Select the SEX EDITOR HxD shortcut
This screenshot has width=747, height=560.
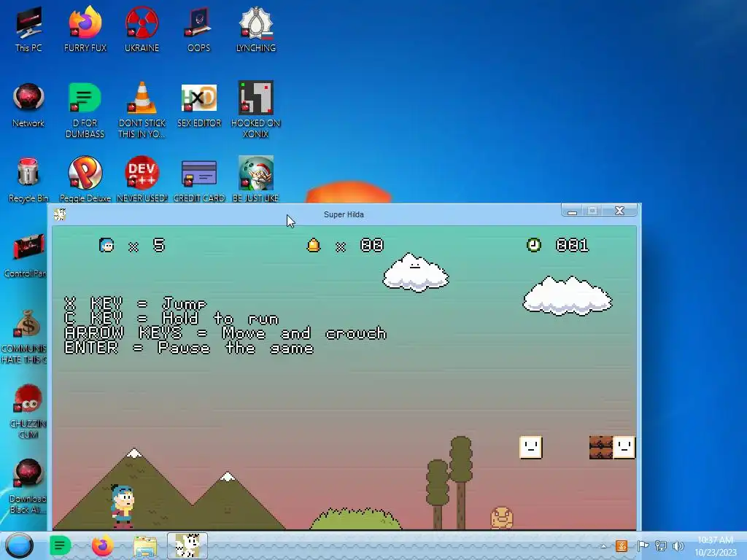point(199,105)
